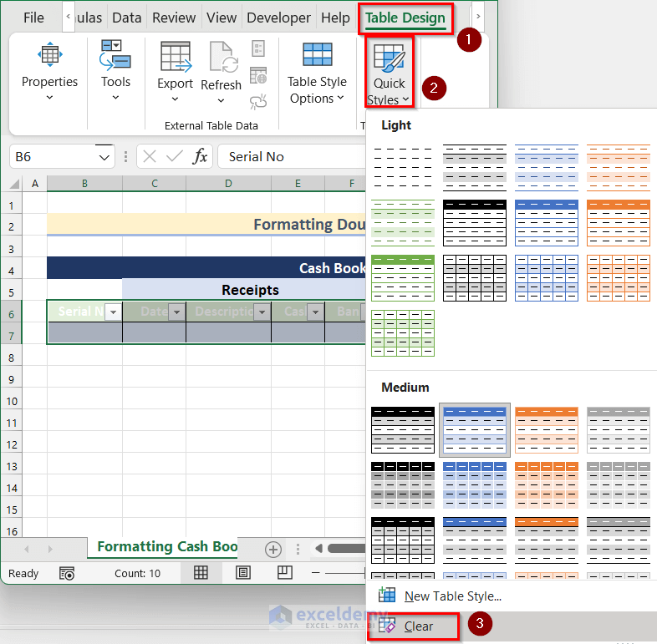Select column D header
Screen dimensions: 657x644
(228, 184)
